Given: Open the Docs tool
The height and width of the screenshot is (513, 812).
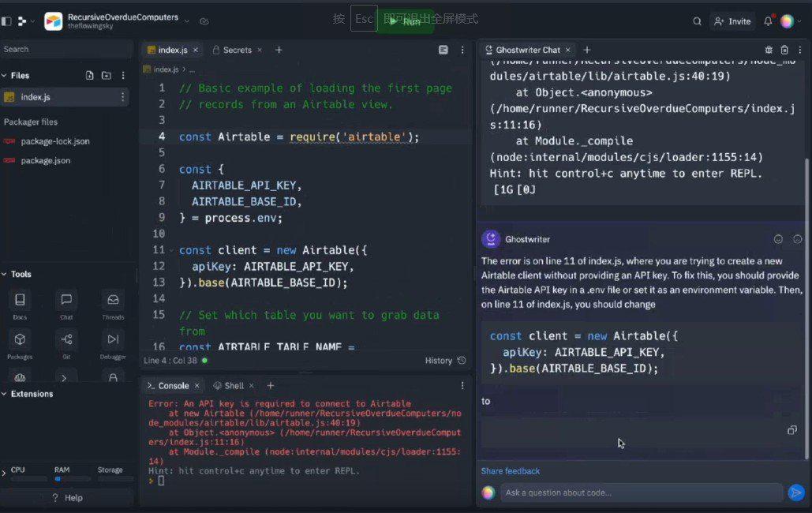Looking at the screenshot, I should [20, 305].
